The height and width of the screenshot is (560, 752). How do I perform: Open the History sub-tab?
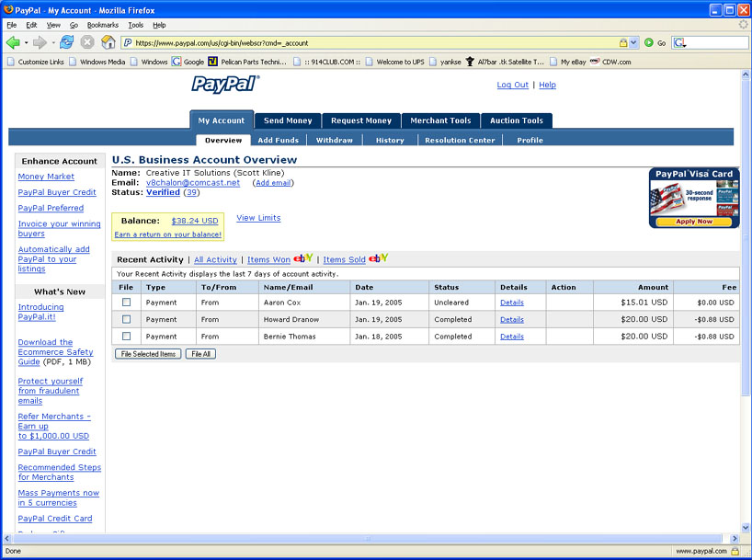click(390, 140)
